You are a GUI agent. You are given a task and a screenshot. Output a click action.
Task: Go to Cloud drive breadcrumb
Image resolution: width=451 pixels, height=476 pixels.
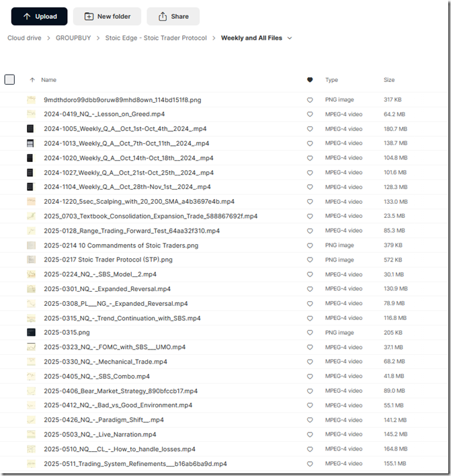25,38
